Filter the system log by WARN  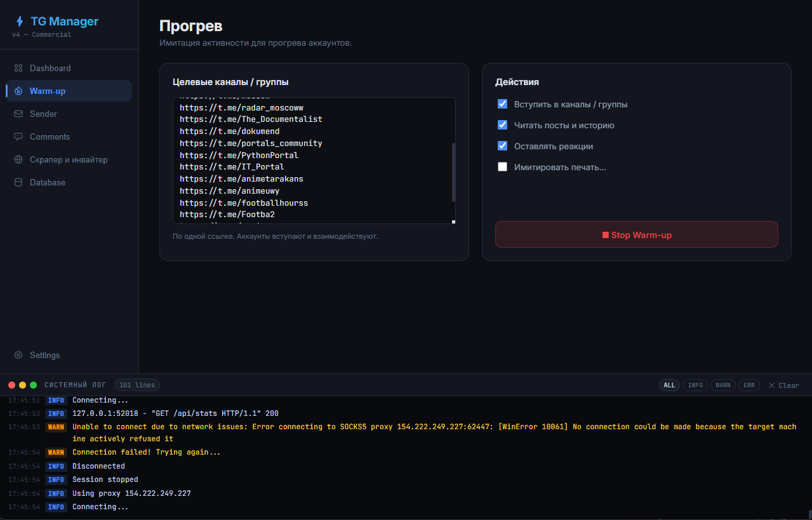click(x=722, y=385)
